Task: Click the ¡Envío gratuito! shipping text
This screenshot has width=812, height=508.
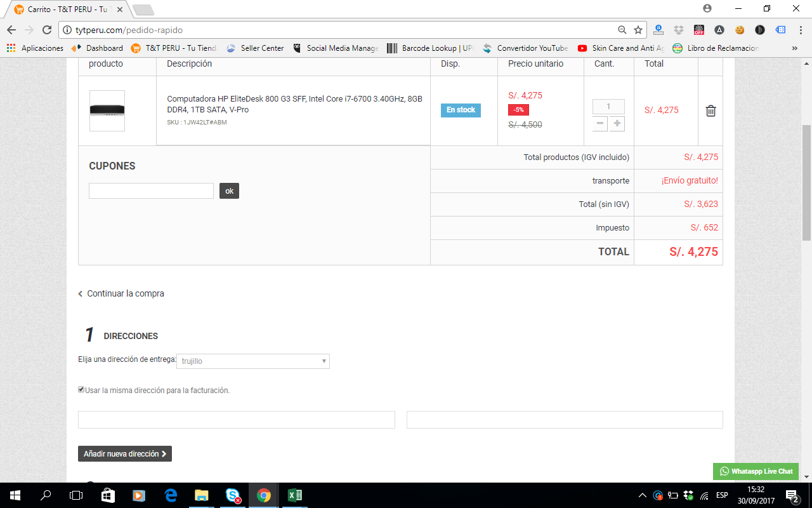Action: point(690,181)
